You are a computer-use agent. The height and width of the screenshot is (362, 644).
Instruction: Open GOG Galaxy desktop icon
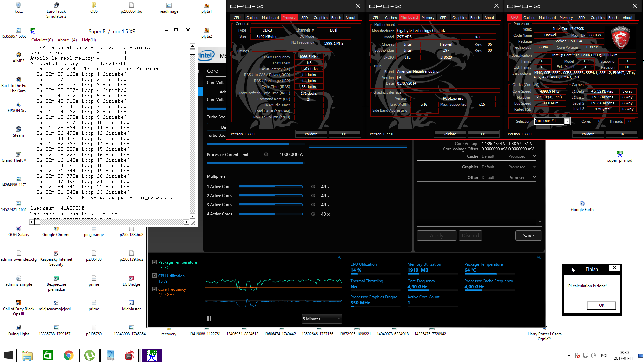click(x=19, y=231)
